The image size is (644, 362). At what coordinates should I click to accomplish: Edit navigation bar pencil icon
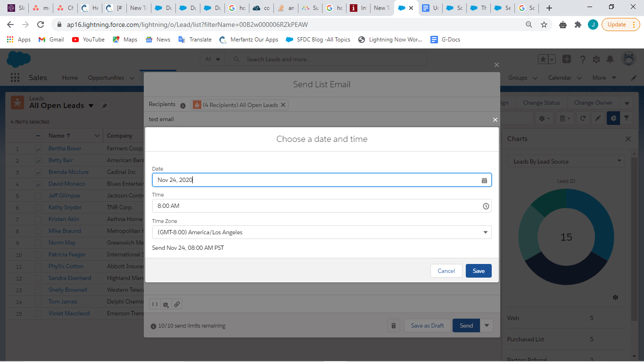click(634, 78)
